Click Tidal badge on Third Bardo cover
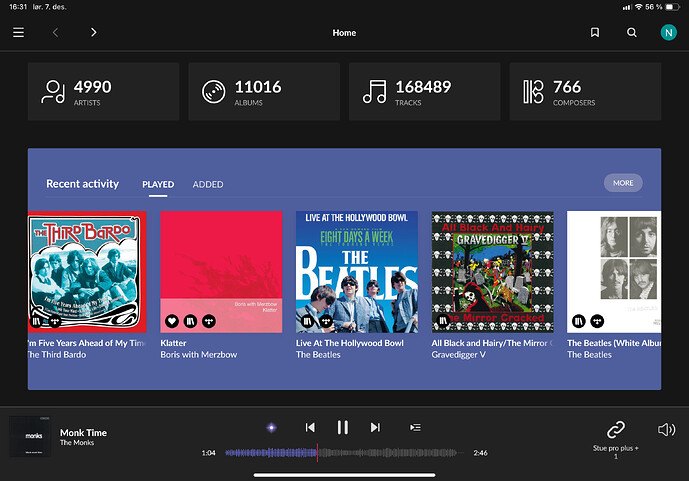 click(x=54, y=321)
